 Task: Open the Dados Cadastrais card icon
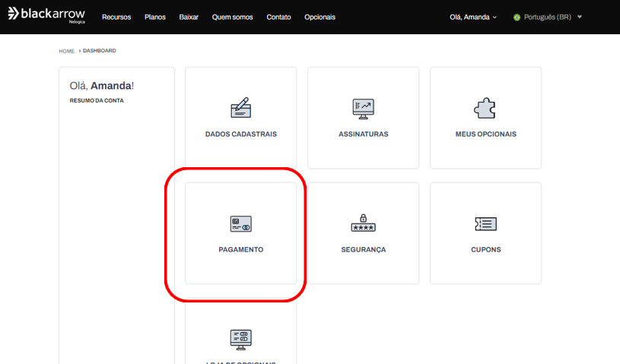pyautogui.click(x=240, y=108)
